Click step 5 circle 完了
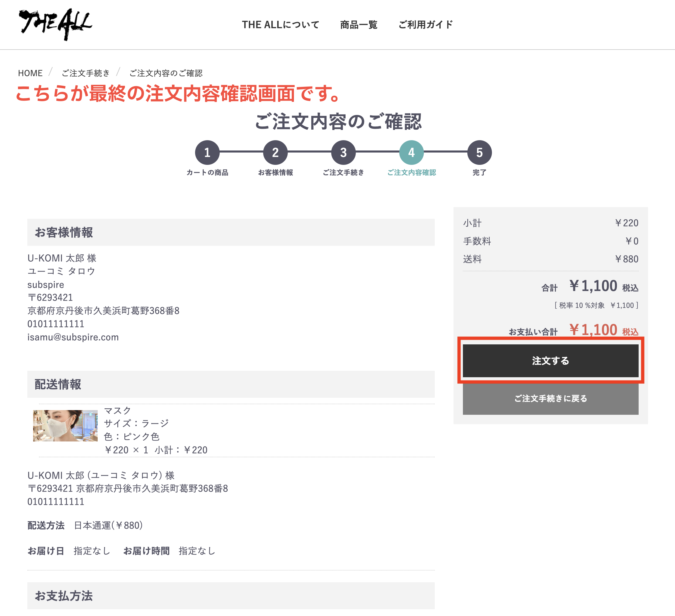Viewport: 675px width, 616px height. point(479,152)
